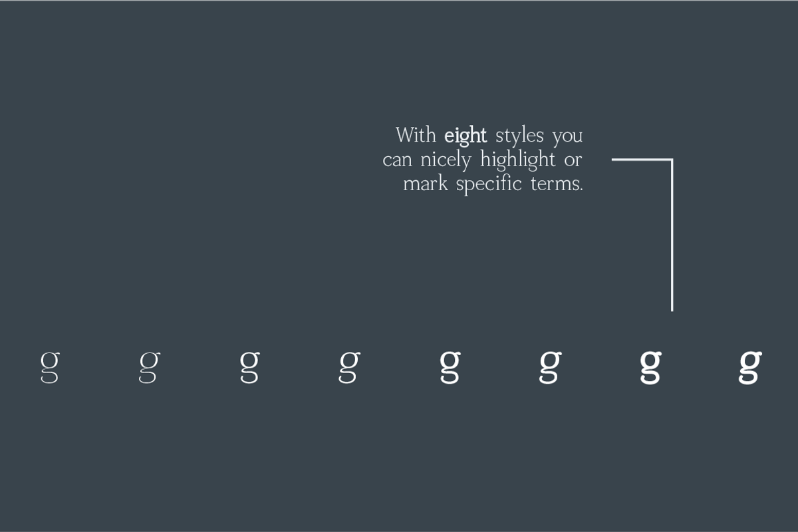Click the word "highlight" in the caption
The width and height of the screenshot is (798, 532).
coord(517,160)
